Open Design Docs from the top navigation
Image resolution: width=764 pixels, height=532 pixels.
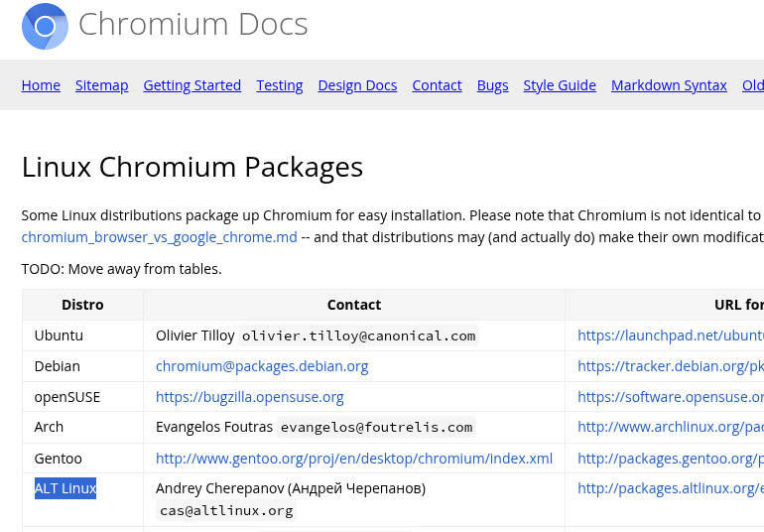(357, 85)
